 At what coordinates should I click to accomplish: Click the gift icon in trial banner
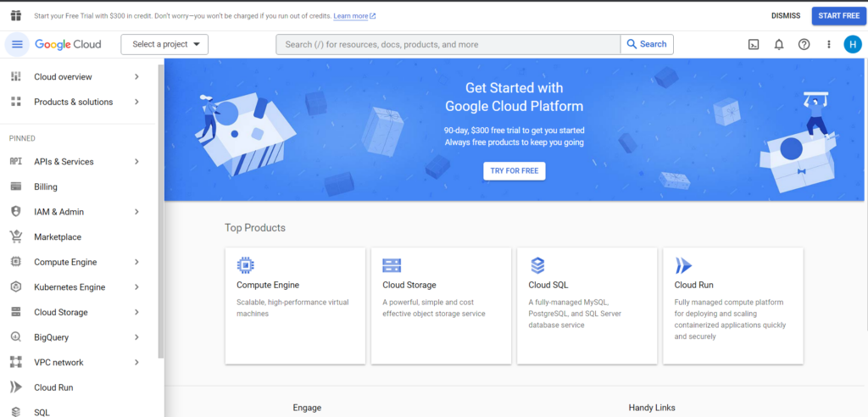click(x=15, y=15)
